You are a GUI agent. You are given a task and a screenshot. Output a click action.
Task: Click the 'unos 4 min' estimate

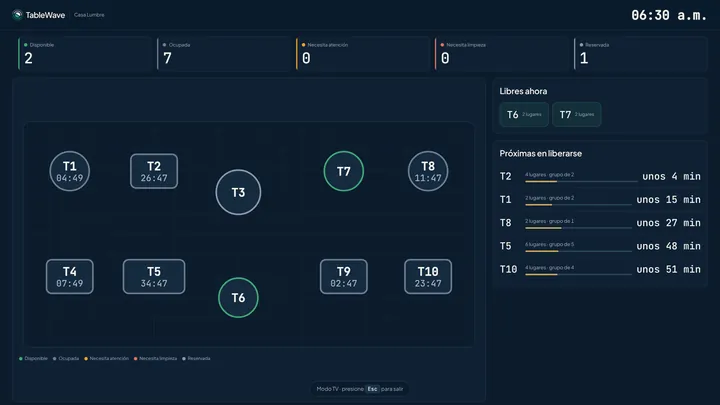coord(671,176)
